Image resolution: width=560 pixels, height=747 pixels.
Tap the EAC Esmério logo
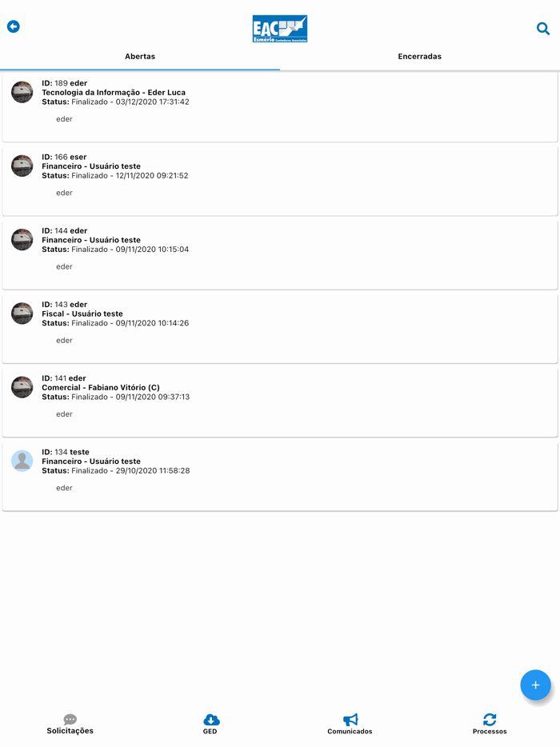tap(280, 29)
